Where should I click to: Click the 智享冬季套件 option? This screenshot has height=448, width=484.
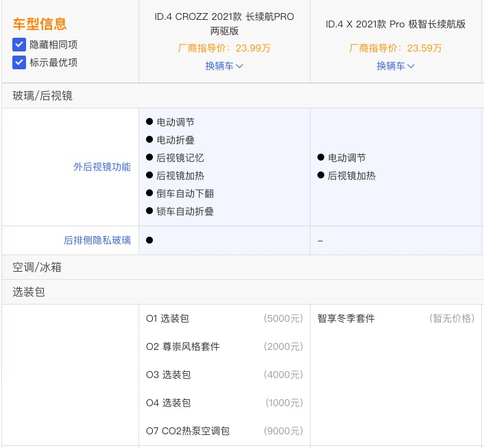pyautogui.click(x=346, y=318)
